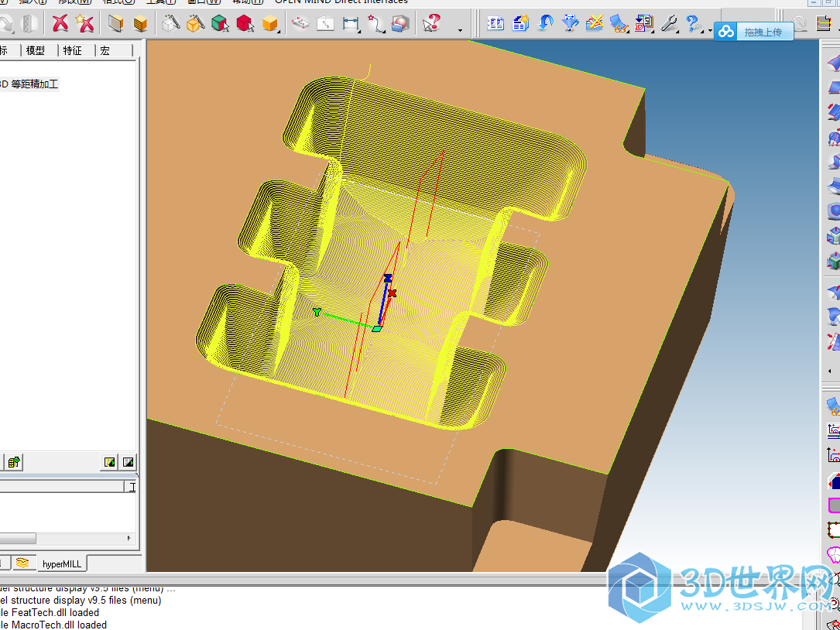Click the red X with star icon
The height and width of the screenshot is (630, 840).
[x=84, y=23]
